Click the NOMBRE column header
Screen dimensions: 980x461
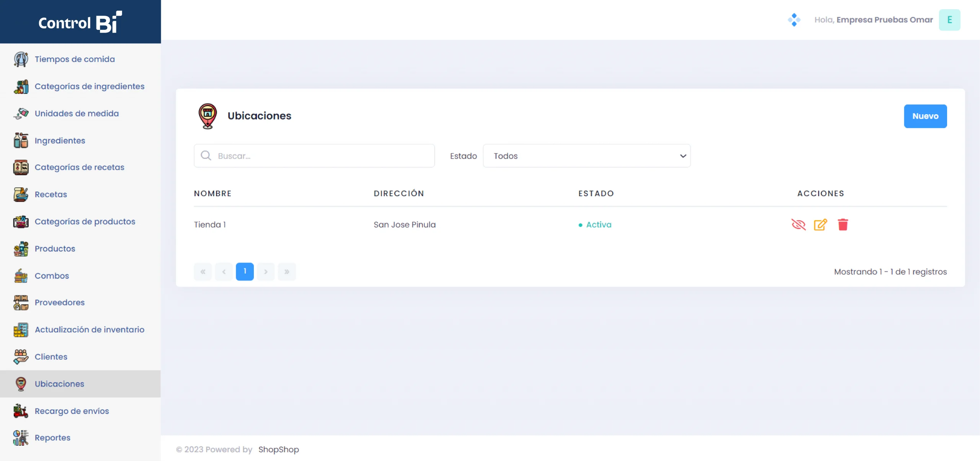[x=213, y=194]
